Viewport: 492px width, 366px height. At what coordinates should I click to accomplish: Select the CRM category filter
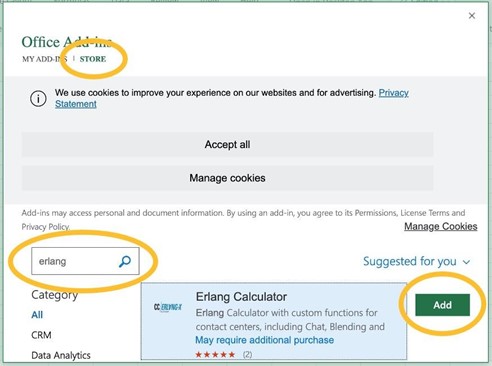point(41,335)
